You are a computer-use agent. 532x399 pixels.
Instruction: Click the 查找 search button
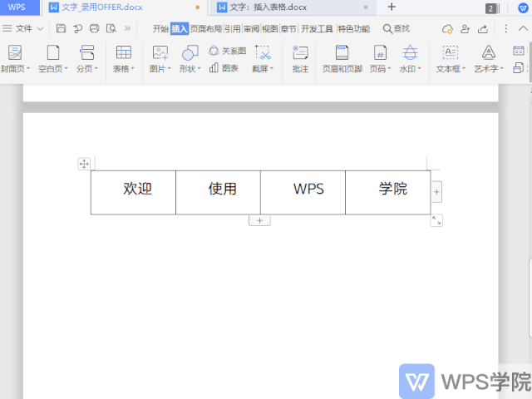[x=396, y=29]
